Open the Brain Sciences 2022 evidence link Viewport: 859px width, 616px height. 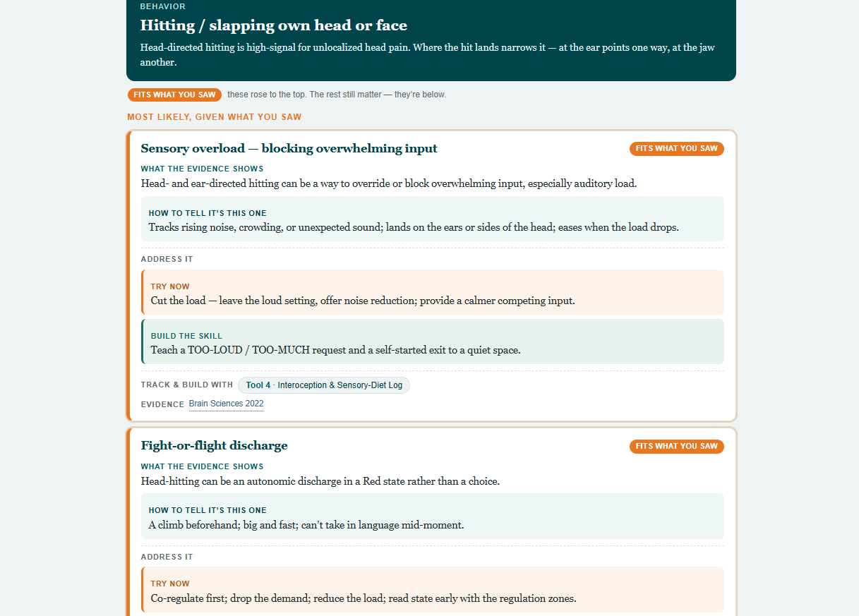click(x=226, y=404)
